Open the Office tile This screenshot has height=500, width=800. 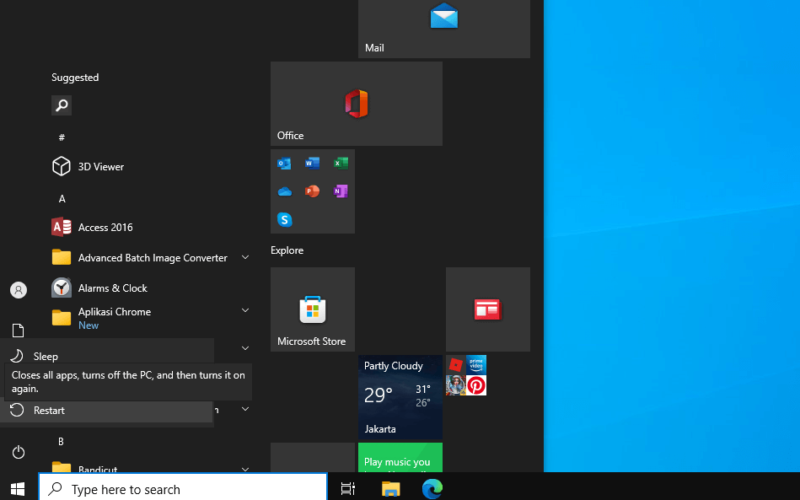pos(356,104)
